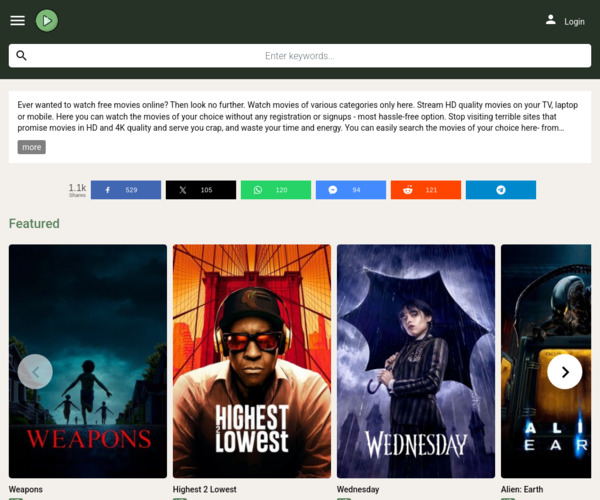This screenshot has width=600, height=500.
Task: Open the Wednesday poster
Action: click(x=416, y=361)
